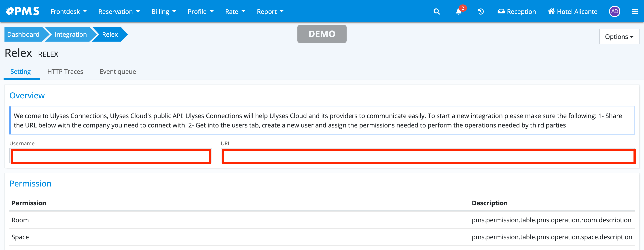Open the Options dropdown button
The image size is (644, 250).
pyautogui.click(x=619, y=36)
